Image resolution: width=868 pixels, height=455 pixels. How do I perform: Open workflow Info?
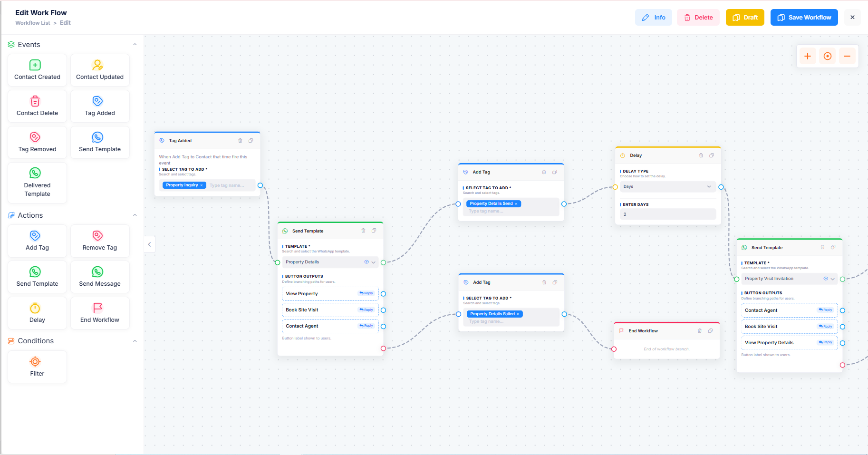point(653,18)
